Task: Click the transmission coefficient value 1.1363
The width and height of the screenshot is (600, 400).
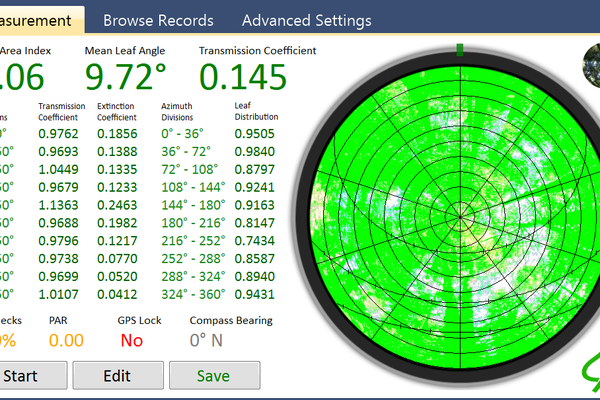Action: pos(58,205)
